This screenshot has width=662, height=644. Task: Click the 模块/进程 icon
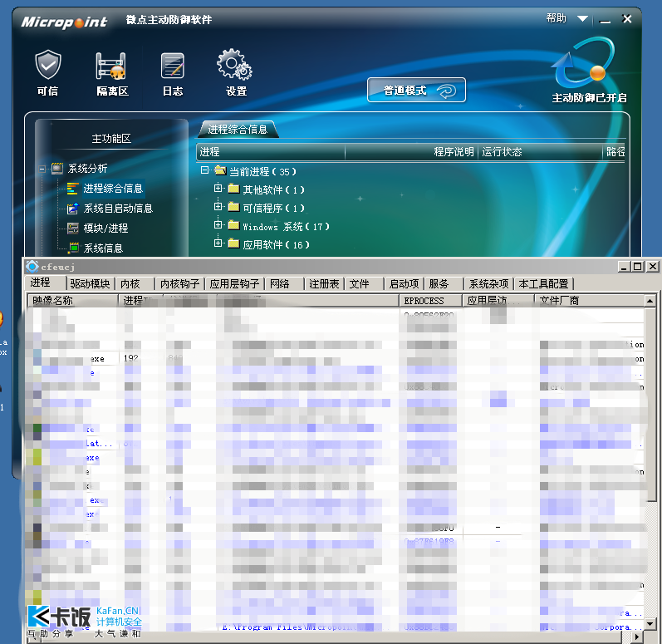coord(72,228)
